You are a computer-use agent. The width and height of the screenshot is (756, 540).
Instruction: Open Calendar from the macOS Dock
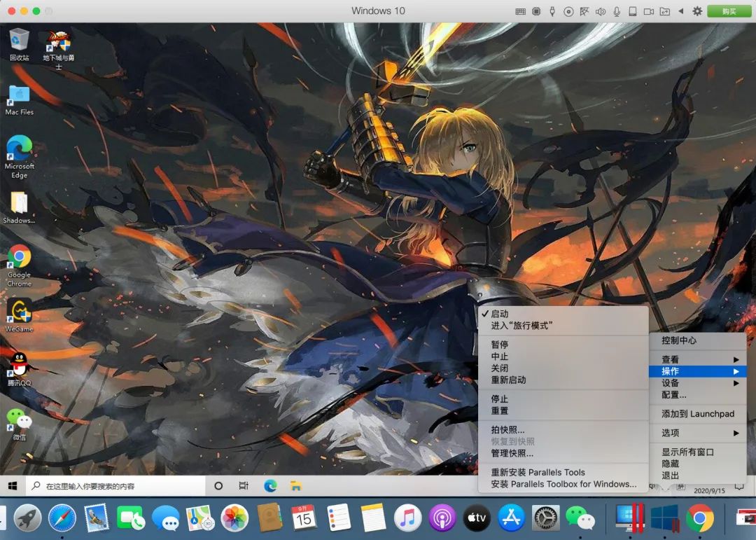coord(304,518)
